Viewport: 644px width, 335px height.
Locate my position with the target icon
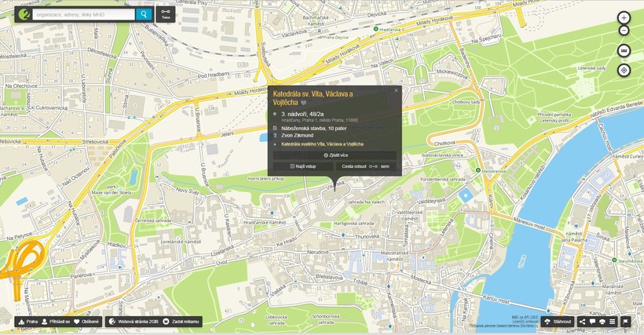pos(624,71)
